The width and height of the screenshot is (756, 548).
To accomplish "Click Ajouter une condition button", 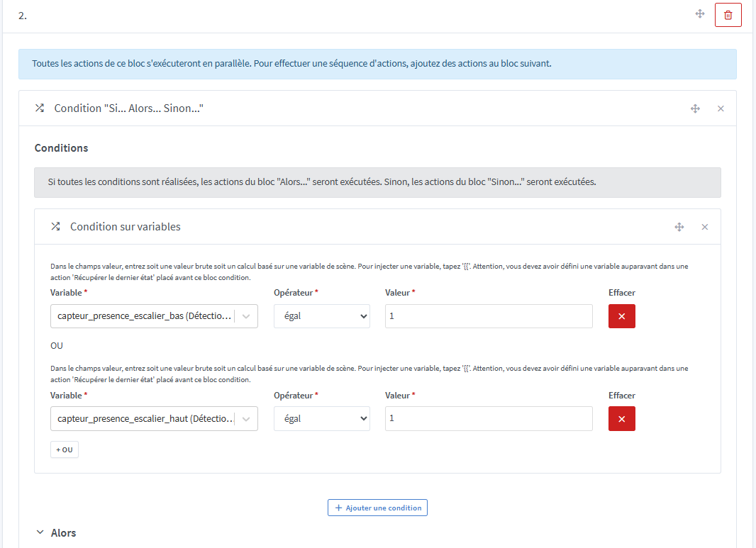I will tap(377, 508).
